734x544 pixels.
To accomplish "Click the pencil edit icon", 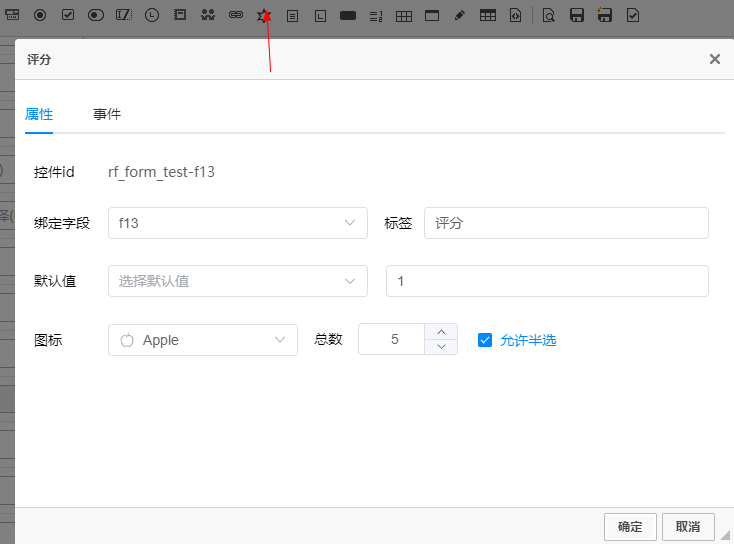I will [x=460, y=15].
